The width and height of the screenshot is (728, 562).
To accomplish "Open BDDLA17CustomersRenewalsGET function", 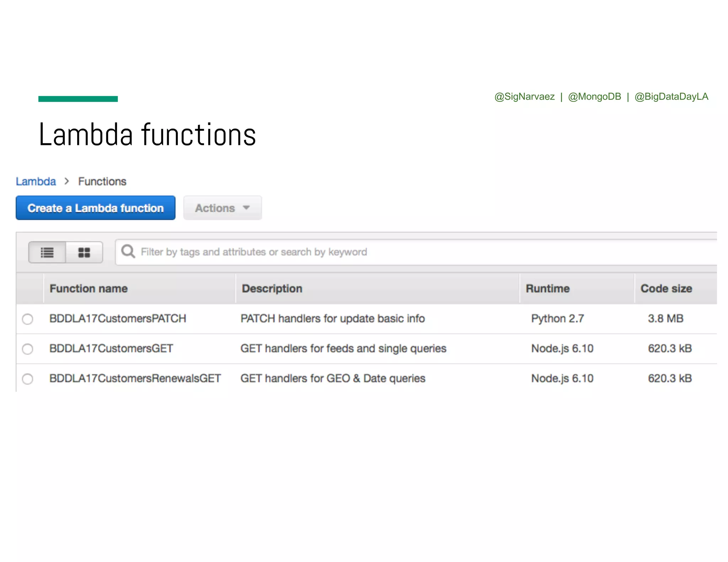I will pos(135,378).
